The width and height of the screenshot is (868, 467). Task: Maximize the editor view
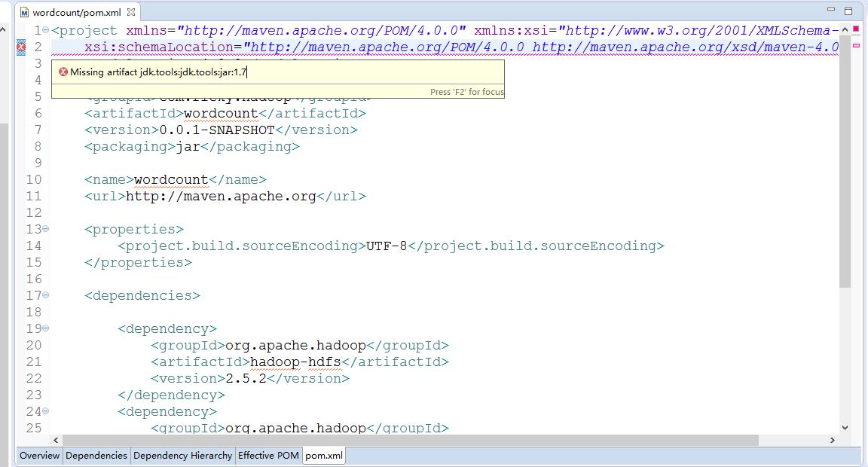(848, 11)
